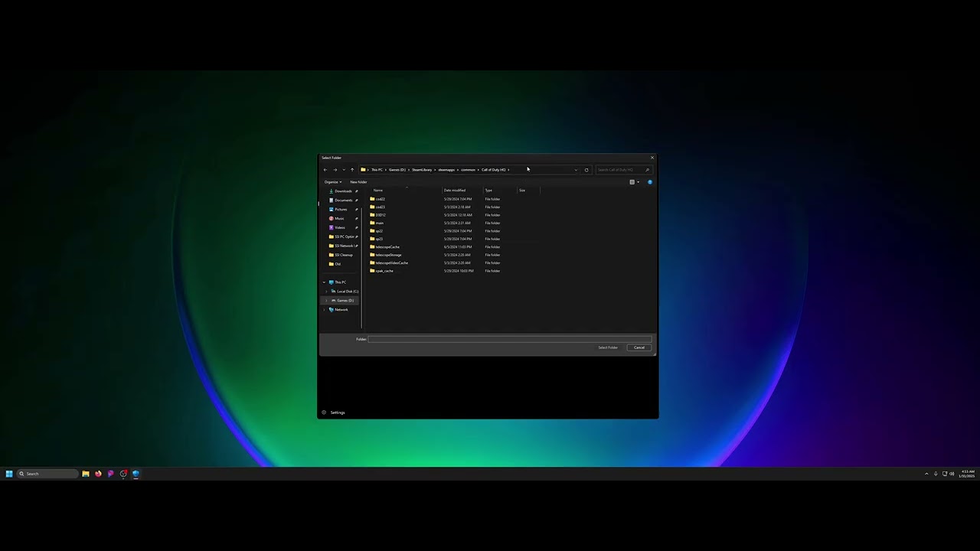This screenshot has height=551, width=980.
Task: Sort by Date modified column
Action: tap(455, 191)
